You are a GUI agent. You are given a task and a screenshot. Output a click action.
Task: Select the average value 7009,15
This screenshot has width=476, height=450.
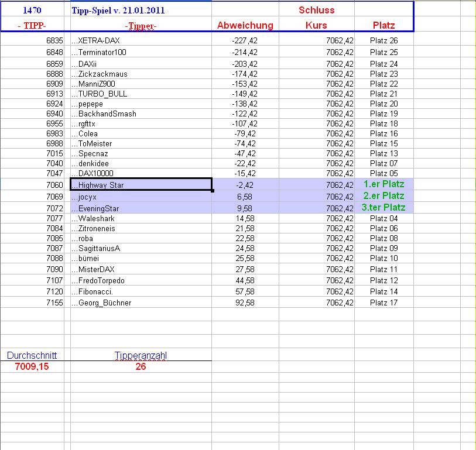32,366
